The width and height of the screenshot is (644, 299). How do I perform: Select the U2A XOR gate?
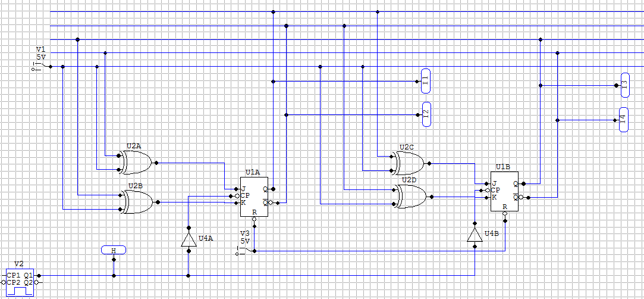[136, 161]
